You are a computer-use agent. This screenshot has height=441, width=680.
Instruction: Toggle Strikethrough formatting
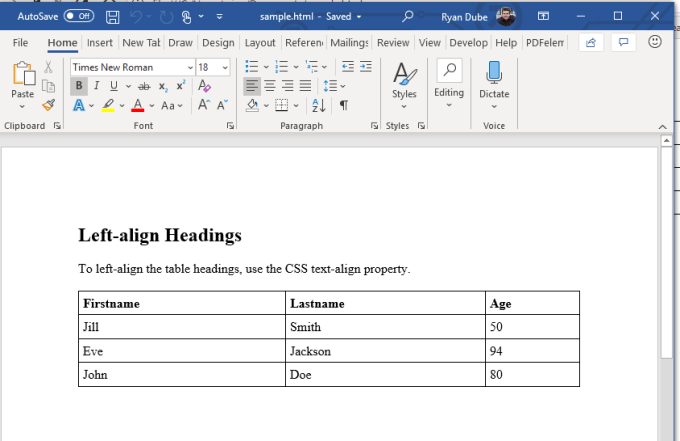click(x=144, y=86)
